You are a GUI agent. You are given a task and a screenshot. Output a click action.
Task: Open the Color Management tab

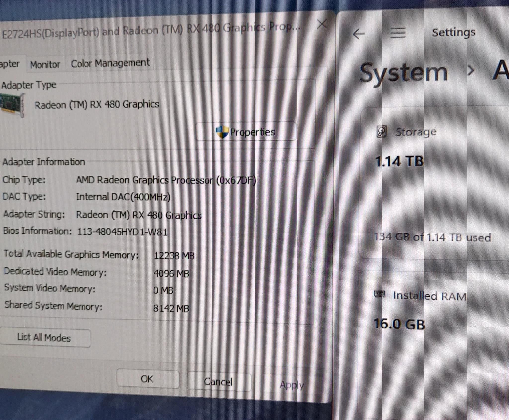110,63
